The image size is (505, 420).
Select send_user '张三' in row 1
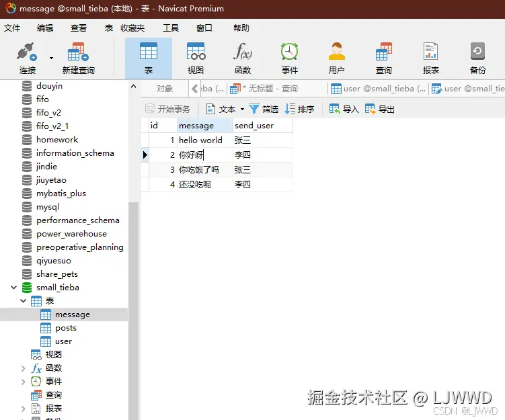(263, 140)
